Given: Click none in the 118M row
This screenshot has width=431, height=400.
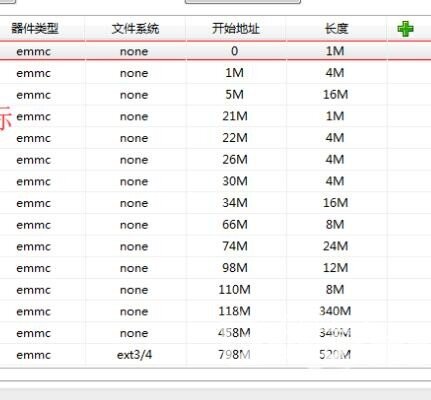Looking at the screenshot, I should tap(134, 312).
